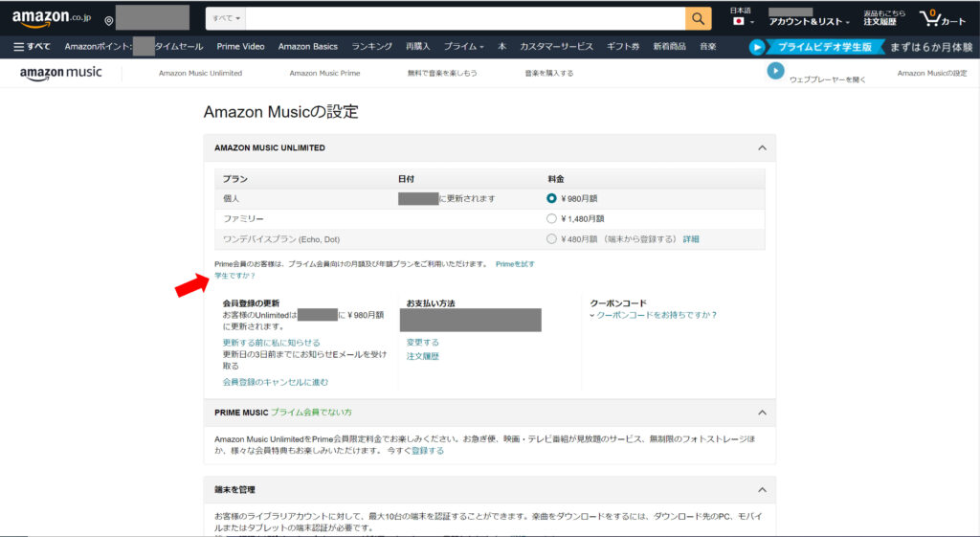This screenshot has height=537, width=980.
Task: Click the orange search magnifier button
Action: click(698, 18)
